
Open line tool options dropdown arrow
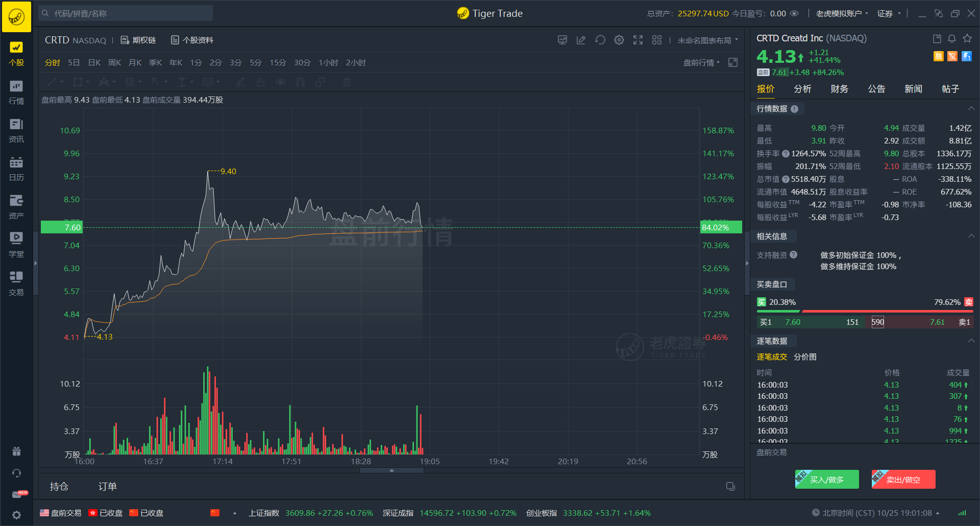click(62, 82)
